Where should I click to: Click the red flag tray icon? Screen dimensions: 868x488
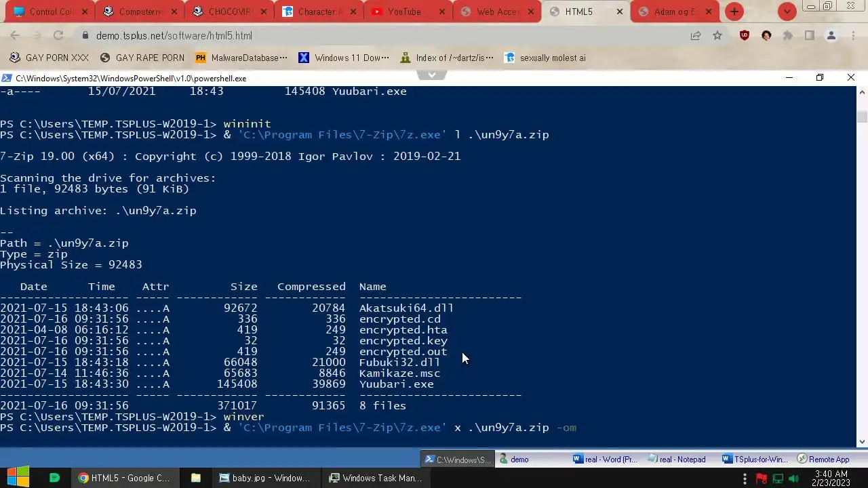(762, 479)
